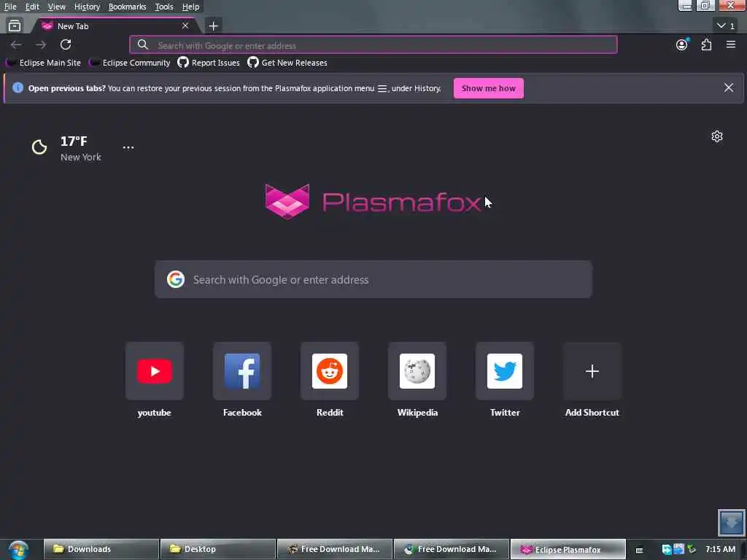747x560 pixels.
Task: Open the Edit menu
Action: [x=32, y=7]
